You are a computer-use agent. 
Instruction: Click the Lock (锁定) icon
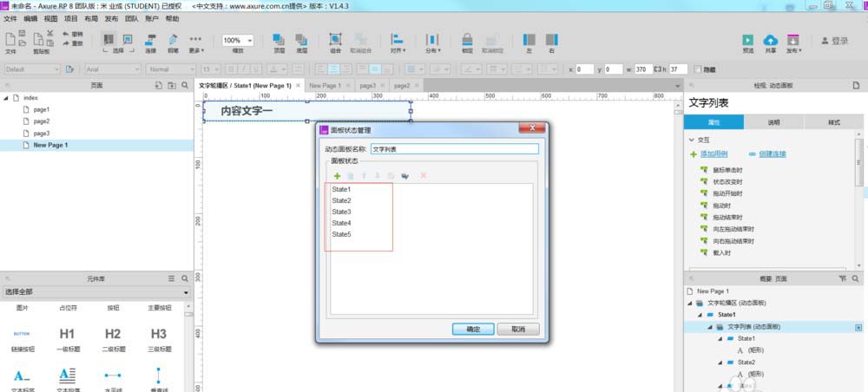pyautogui.click(x=467, y=40)
